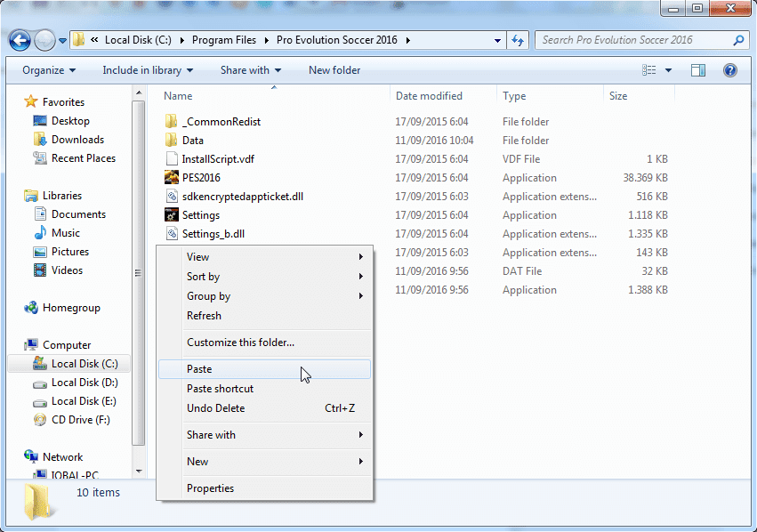Click the Refresh button beside address bar
757x532 pixels.
pyautogui.click(x=518, y=41)
